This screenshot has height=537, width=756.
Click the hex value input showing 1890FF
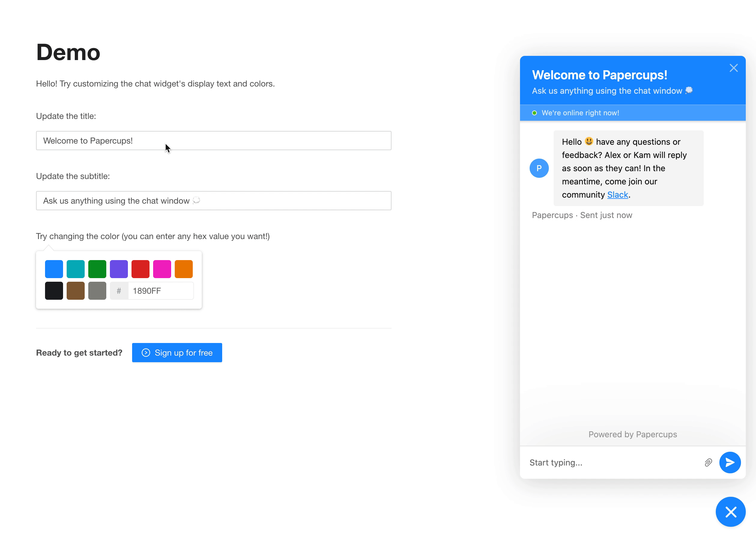161,291
